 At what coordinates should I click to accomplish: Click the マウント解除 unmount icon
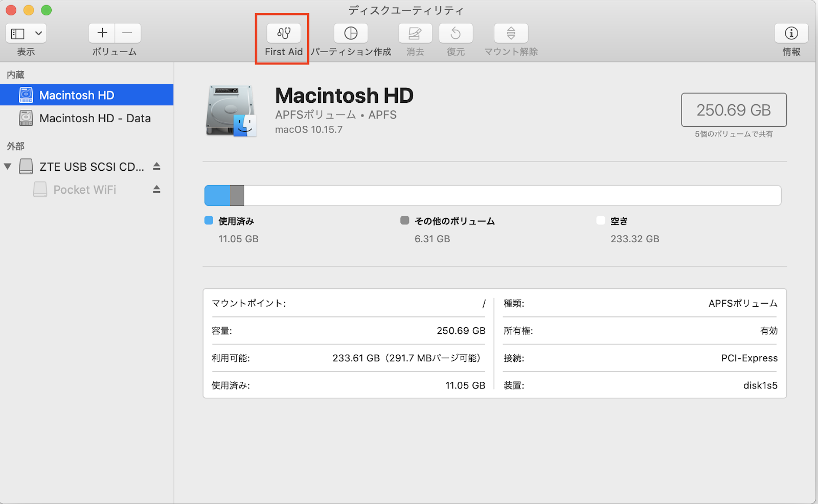(511, 33)
